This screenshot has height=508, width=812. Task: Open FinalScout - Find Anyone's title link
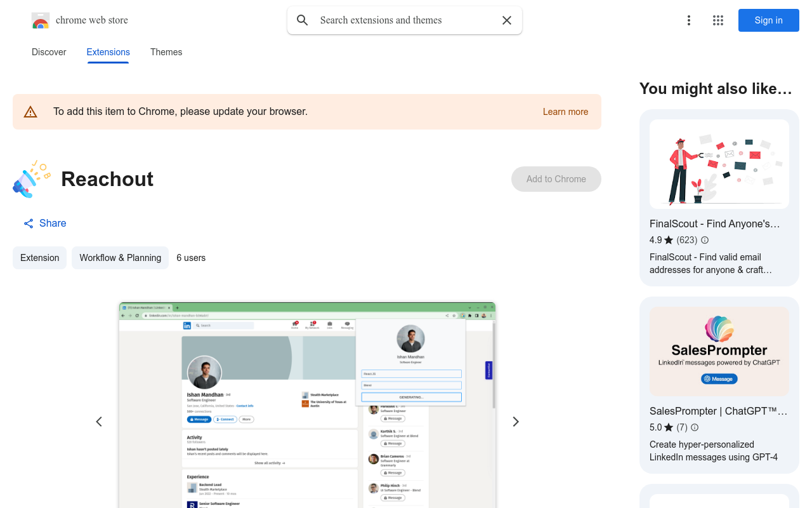click(715, 224)
